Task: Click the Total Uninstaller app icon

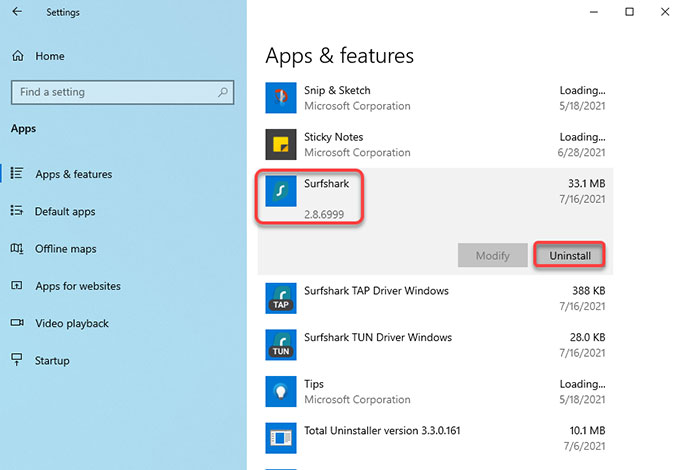Action: coord(281,438)
